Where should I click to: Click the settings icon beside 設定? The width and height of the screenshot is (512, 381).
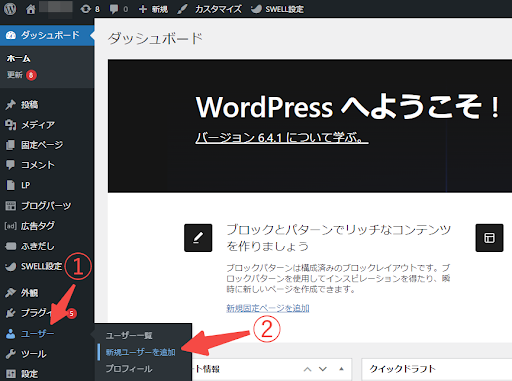coord(11,374)
